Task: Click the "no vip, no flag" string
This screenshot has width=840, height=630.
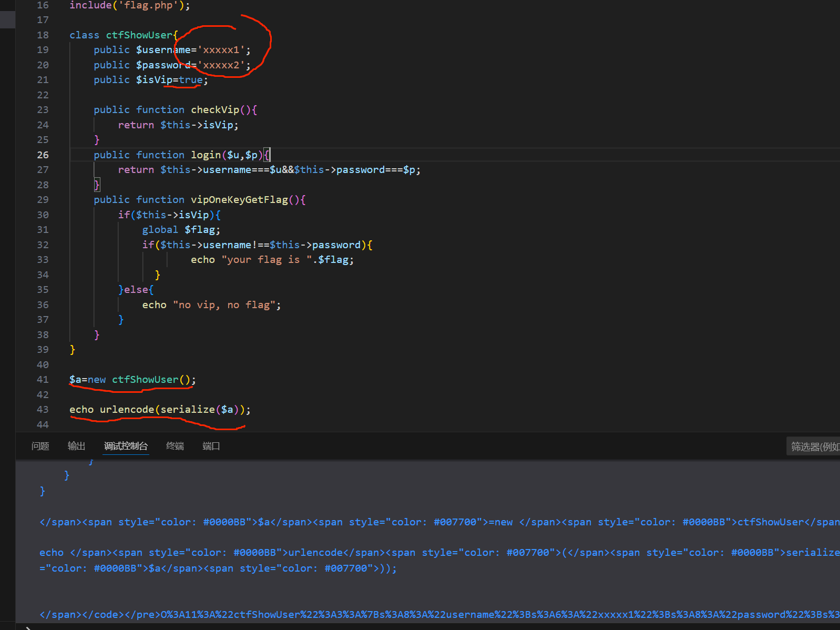Action: pos(224,305)
